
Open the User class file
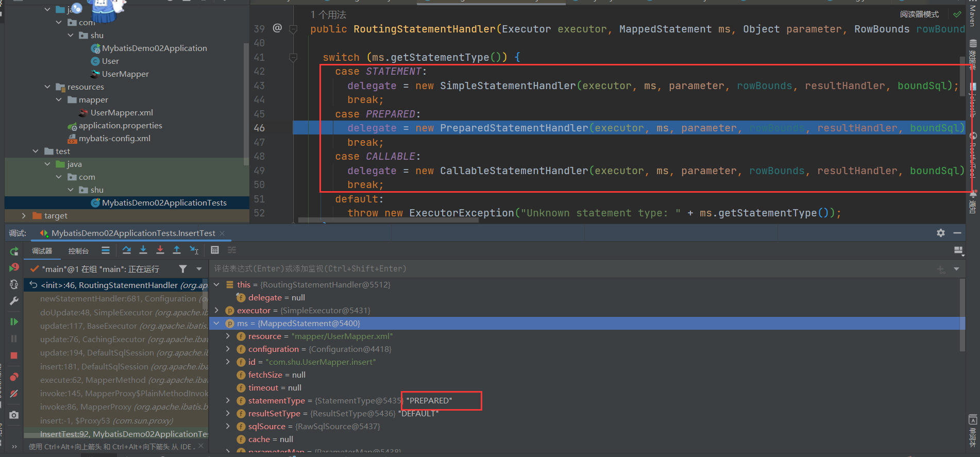(x=110, y=61)
